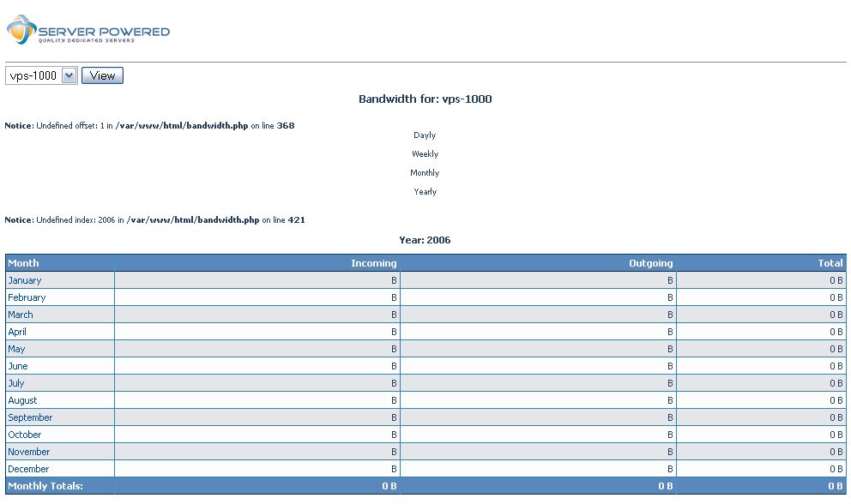This screenshot has height=504, width=851.
Task: Click the Server Powered logo
Action: pos(88,32)
